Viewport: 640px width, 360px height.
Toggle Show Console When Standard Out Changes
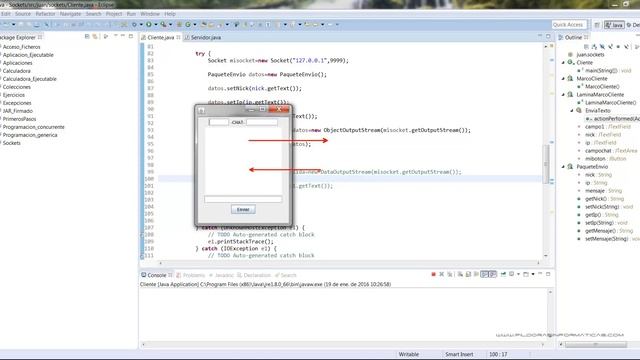point(484,274)
